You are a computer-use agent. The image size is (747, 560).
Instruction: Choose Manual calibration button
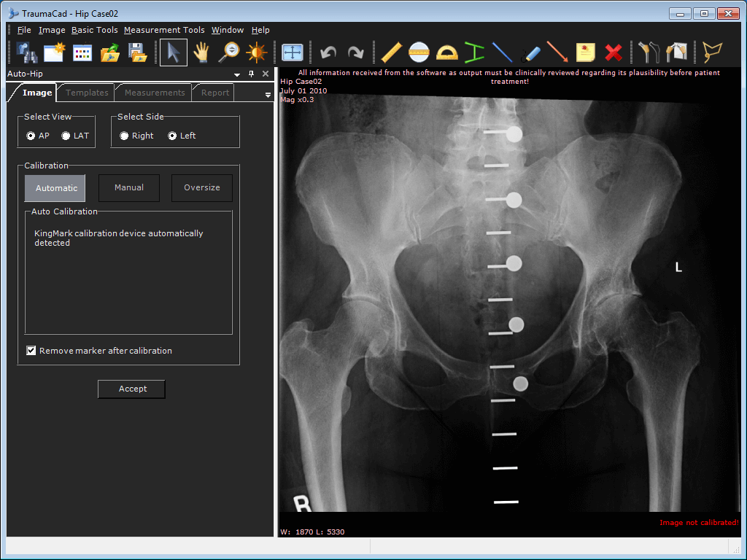[129, 187]
